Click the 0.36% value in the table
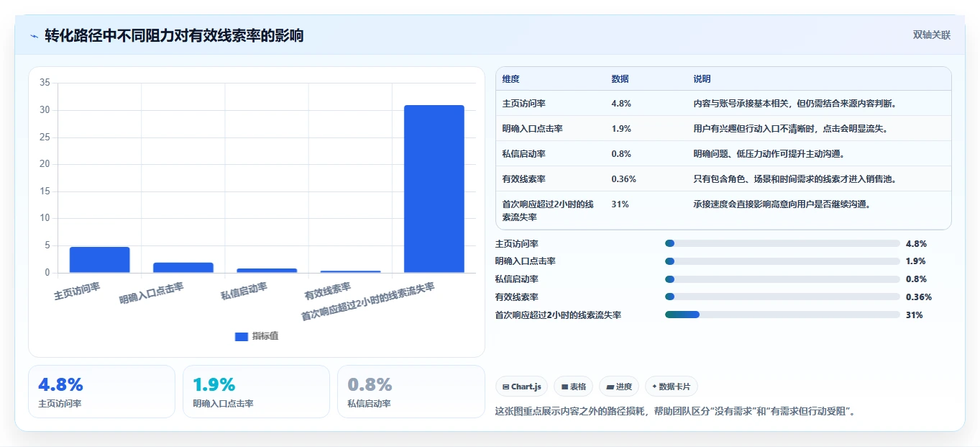The image size is (980, 447). click(x=623, y=179)
